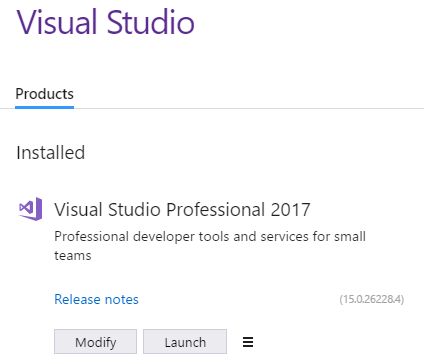This screenshot has width=424, height=362.
Task: Click the Professional developer tools description text
Action: [210, 246]
